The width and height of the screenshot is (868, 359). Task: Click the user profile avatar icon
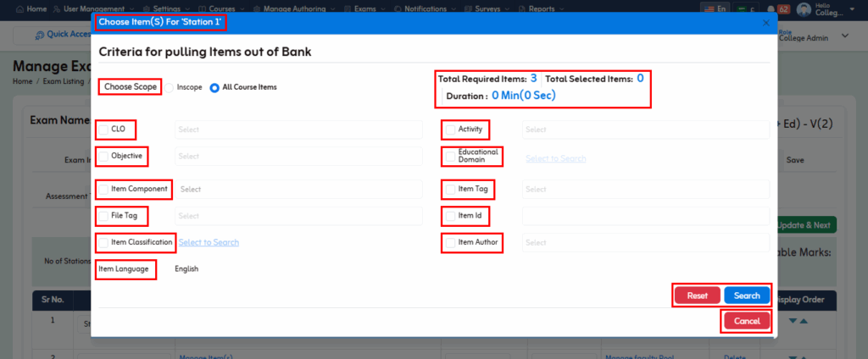802,9
